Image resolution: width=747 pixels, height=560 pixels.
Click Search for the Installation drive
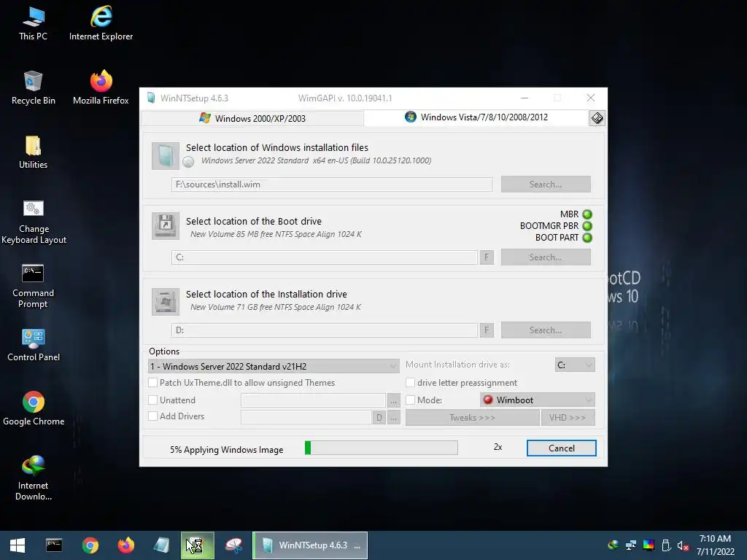[x=546, y=330]
